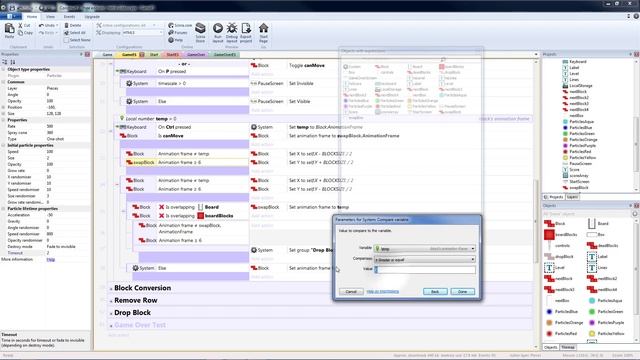Switch to the Tilemap tab at bottom right
The image size is (640, 360).
[x=568, y=347]
